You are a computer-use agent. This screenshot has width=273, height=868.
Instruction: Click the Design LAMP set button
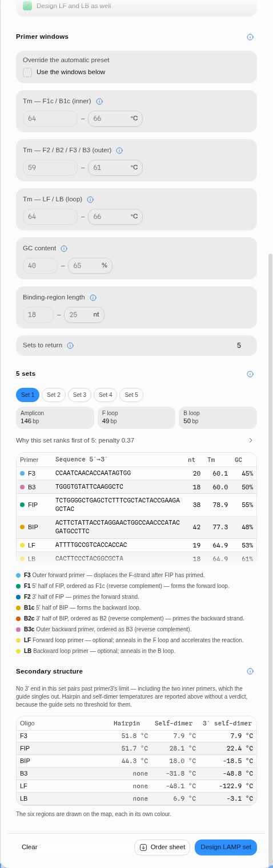click(226, 847)
